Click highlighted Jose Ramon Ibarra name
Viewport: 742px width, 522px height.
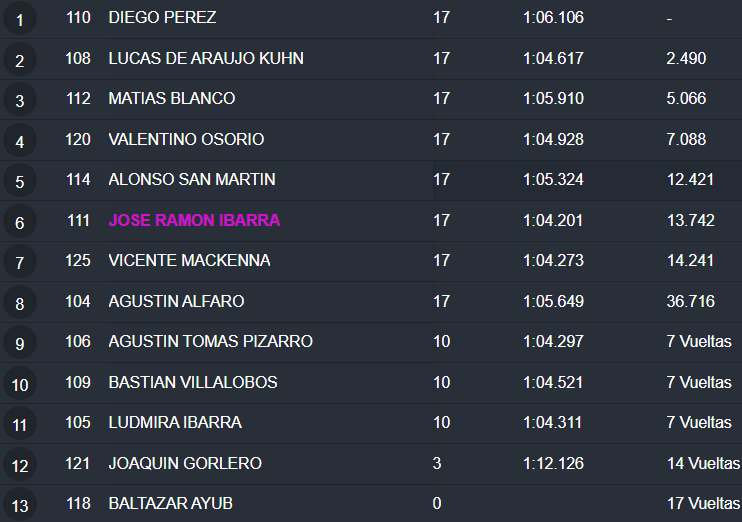pyautogui.click(x=194, y=221)
